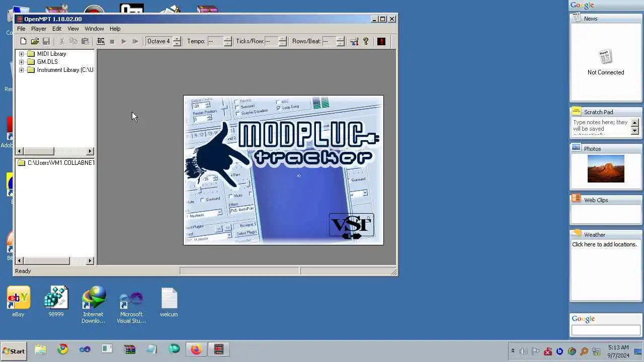Click the New file toolbar icon
Screen dimensions: 644x362
23,41
